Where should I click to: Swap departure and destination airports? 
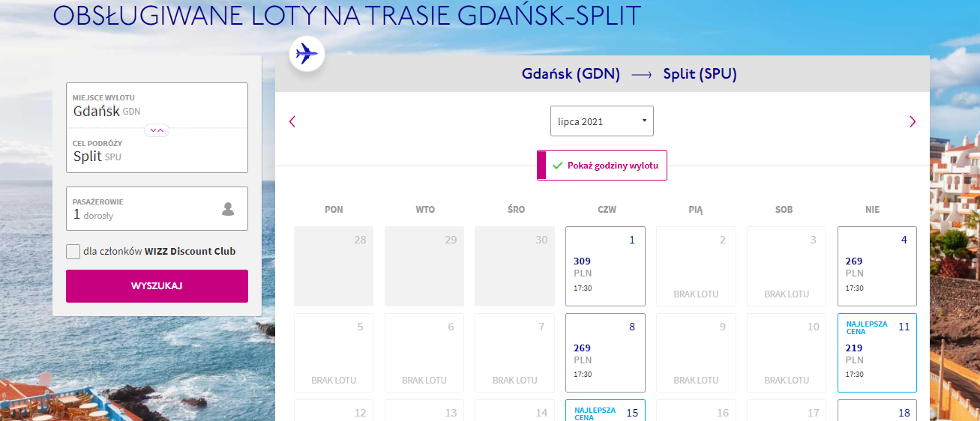pos(157,130)
